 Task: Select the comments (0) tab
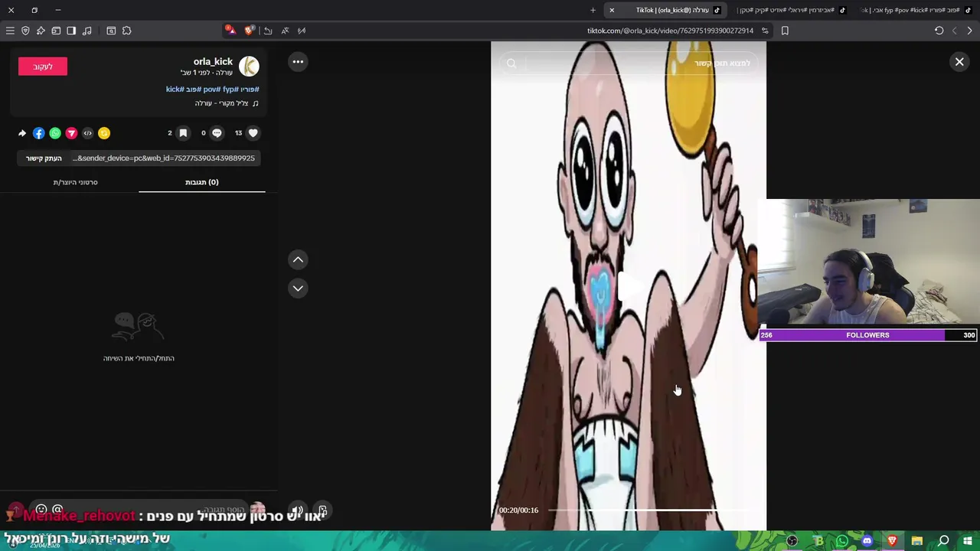202,182
